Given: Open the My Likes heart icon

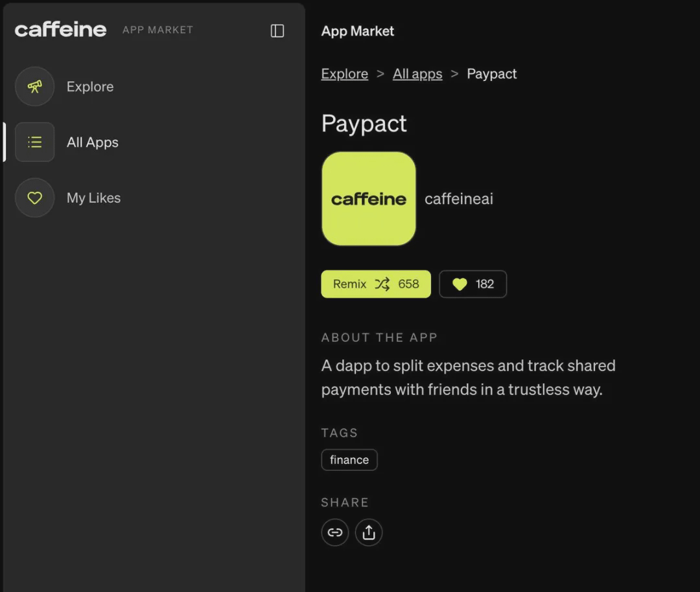Looking at the screenshot, I should 35,198.
